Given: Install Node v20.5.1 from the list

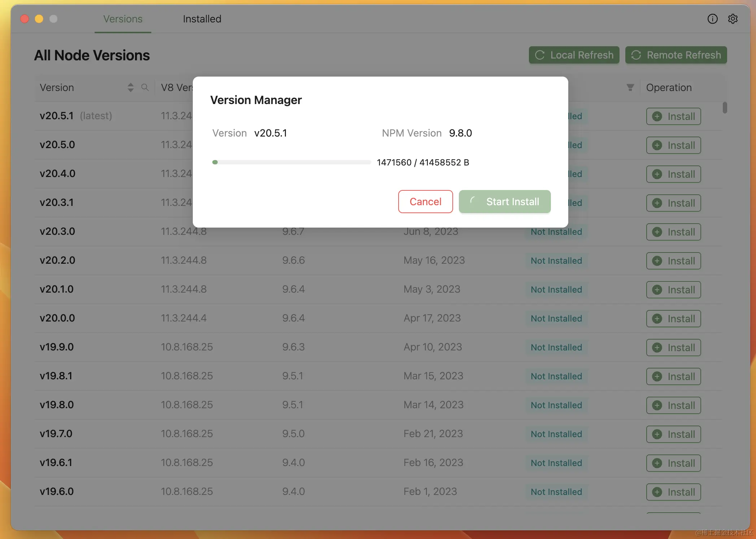Looking at the screenshot, I should click(673, 116).
